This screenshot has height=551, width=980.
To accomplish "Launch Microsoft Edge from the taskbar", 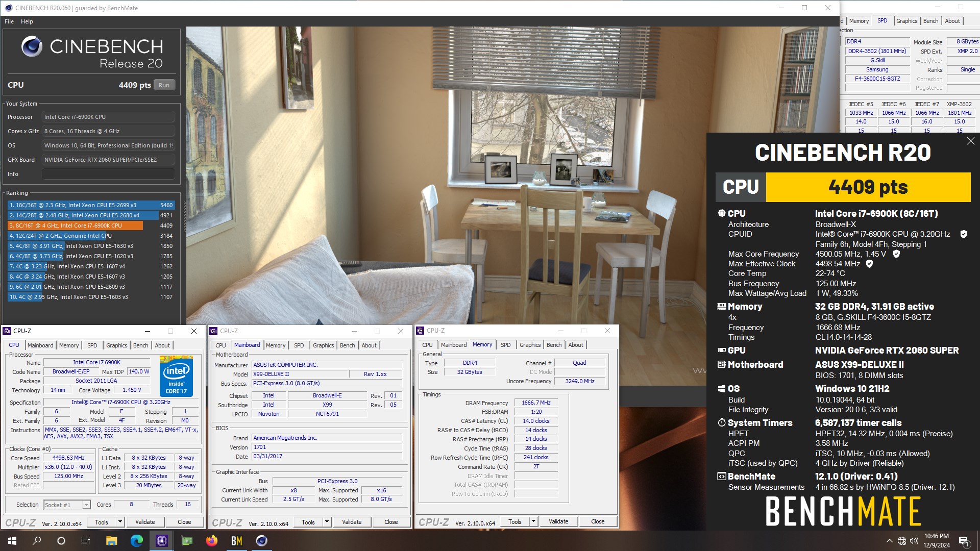I will click(x=136, y=541).
